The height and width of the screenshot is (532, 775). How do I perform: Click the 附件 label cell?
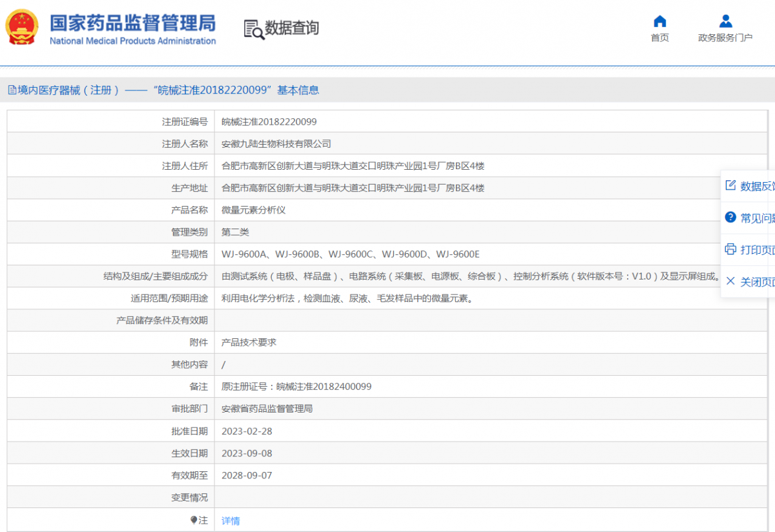pyautogui.click(x=111, y=342)
